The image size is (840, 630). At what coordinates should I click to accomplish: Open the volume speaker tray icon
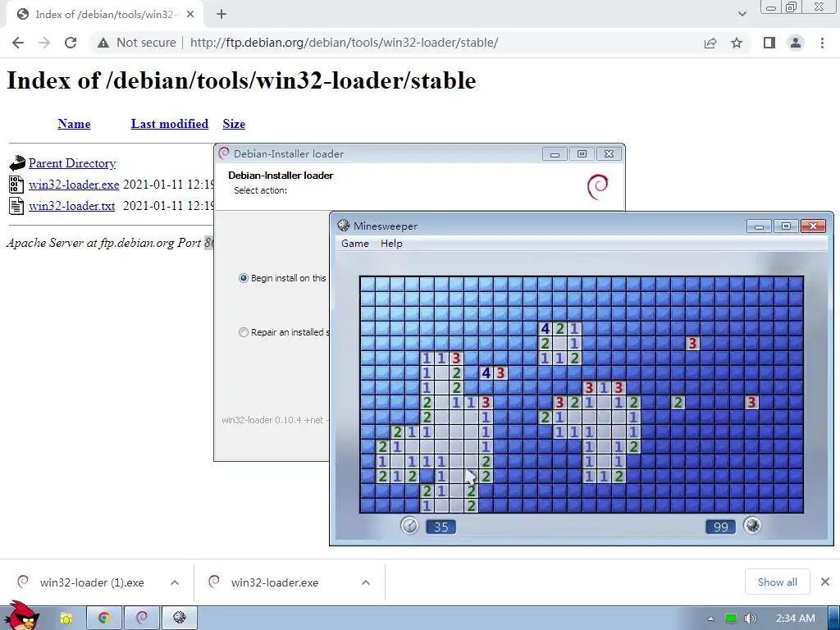(x=751, y=619)
